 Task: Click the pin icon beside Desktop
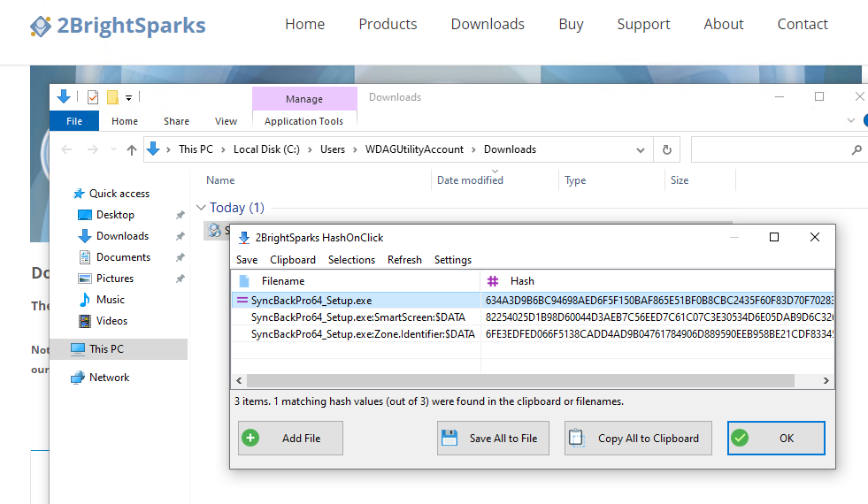click(180, 215)
